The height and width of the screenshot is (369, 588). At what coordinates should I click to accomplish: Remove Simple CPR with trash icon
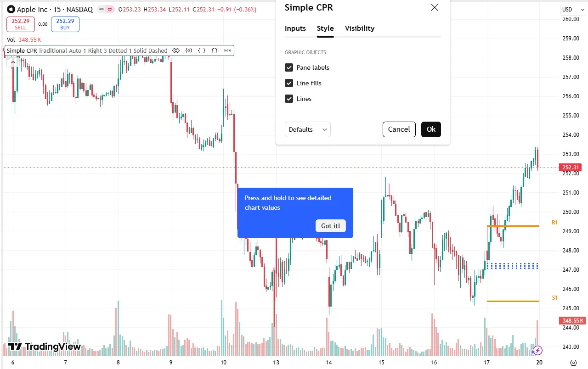(x=215, y=50)
